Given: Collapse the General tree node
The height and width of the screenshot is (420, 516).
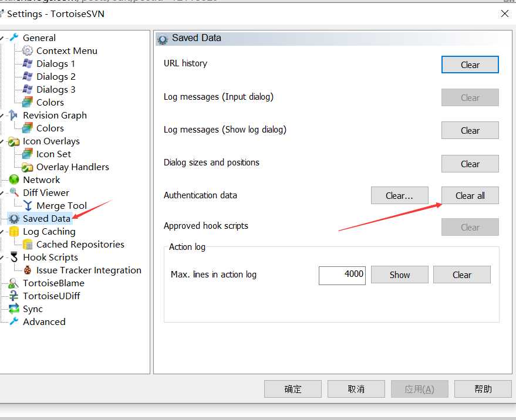Looking at the screenshot, I should 2,38.
